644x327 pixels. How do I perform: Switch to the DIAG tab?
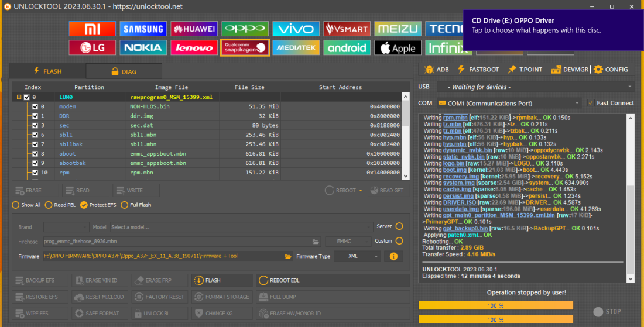[124, 71]
